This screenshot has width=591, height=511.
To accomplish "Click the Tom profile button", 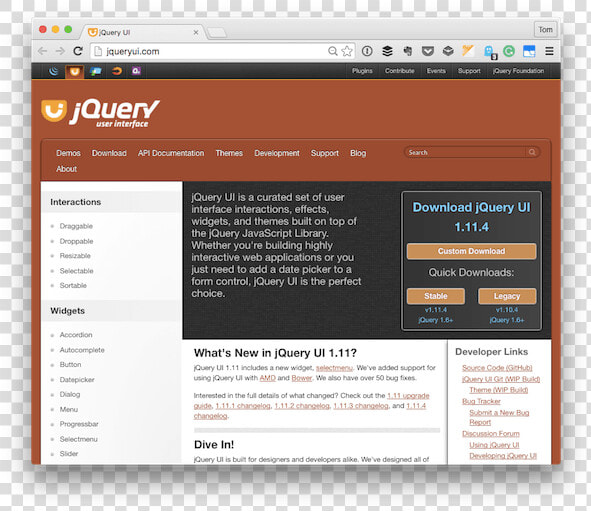I will coord(545,29).
